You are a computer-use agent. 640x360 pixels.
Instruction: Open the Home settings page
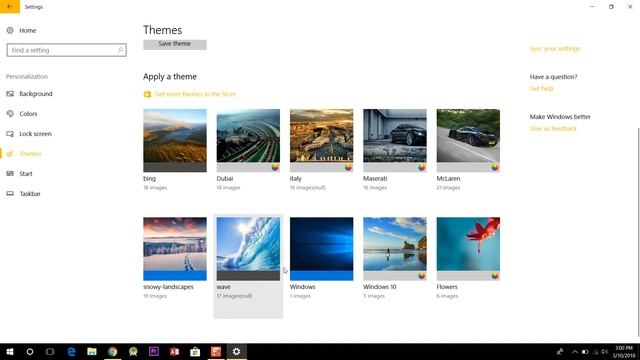pos(27,30)
